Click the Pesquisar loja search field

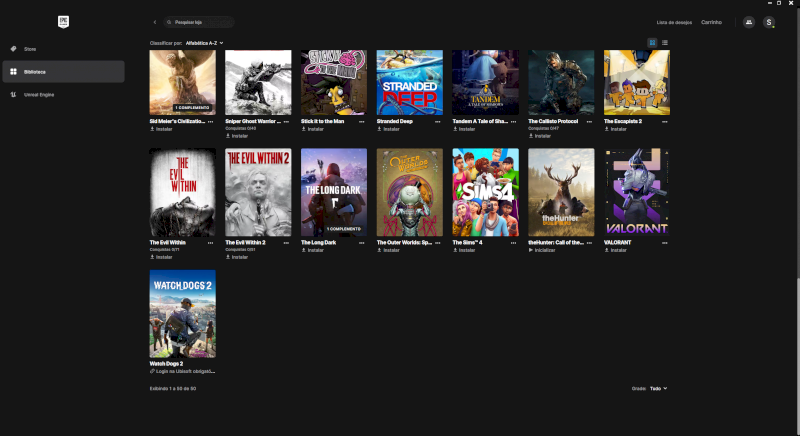click(x=203, y=21)
